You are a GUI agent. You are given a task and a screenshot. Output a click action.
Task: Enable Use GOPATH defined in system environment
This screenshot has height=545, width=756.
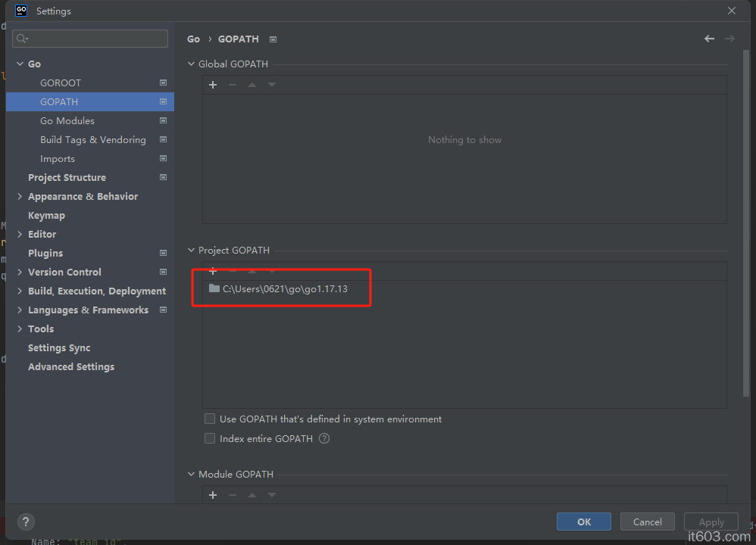[x=210, y=419]
